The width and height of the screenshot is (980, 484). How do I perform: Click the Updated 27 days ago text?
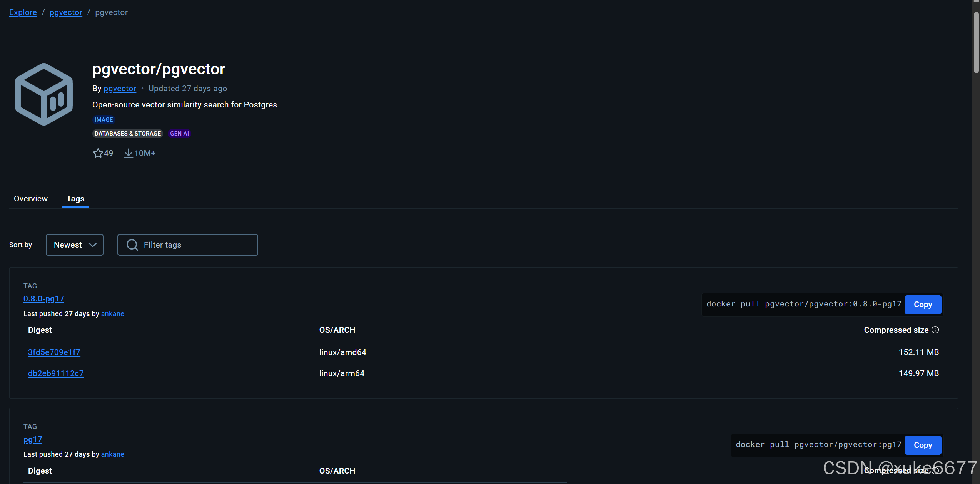click(x=188, y=89)
